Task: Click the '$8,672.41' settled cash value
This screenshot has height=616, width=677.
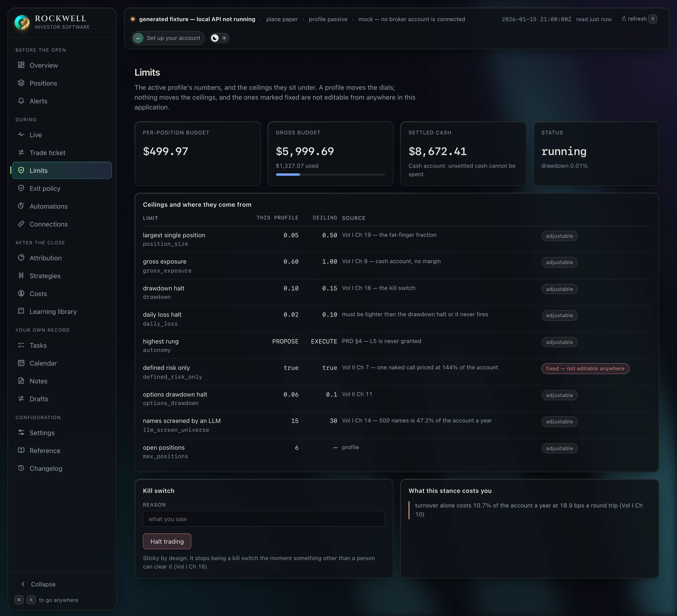Action: click(x=437, y=151)
